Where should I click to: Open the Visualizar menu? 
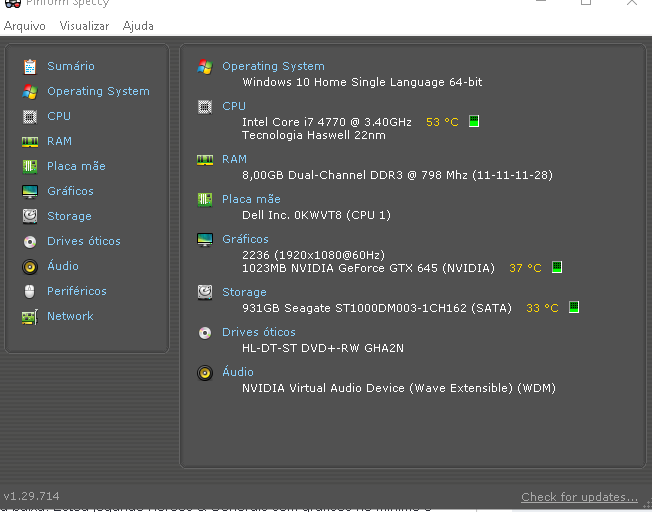[x=84, y=26]
